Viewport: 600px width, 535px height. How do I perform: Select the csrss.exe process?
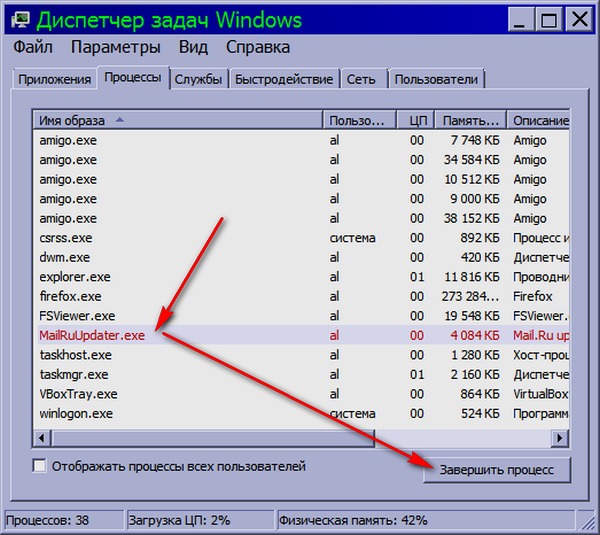[301, 238]
